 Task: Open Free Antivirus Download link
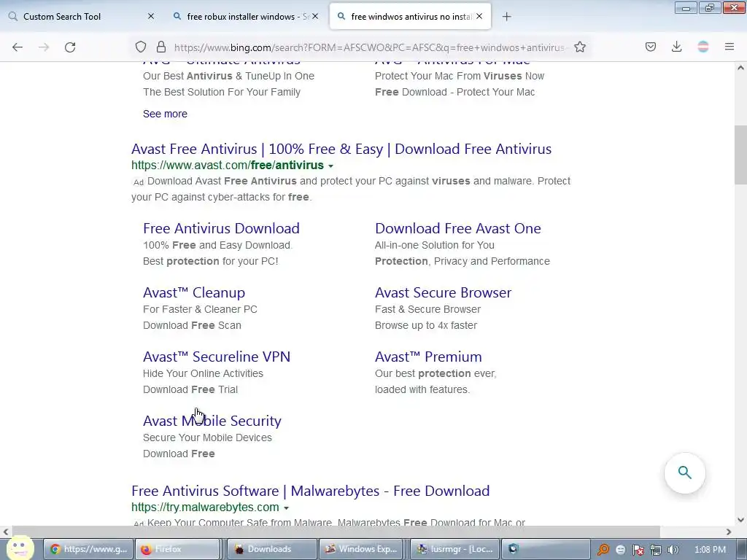(221, 228)
